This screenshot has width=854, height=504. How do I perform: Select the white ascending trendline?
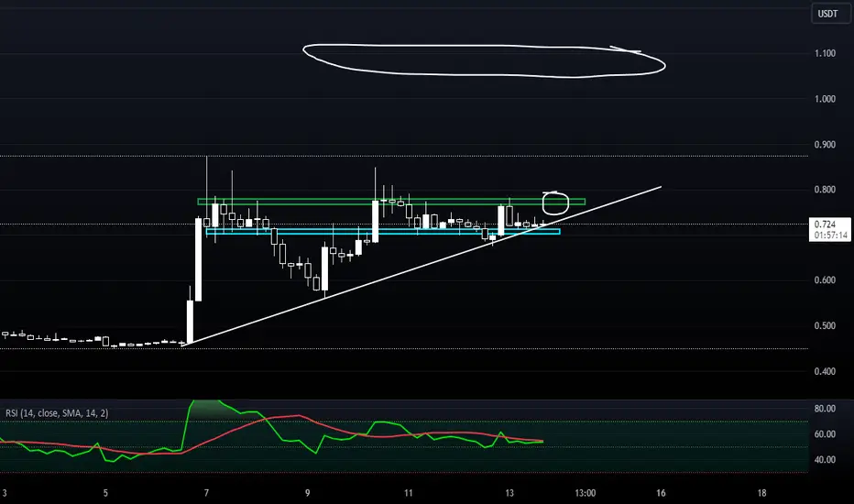pyautogui.click(x=422, y=266)
